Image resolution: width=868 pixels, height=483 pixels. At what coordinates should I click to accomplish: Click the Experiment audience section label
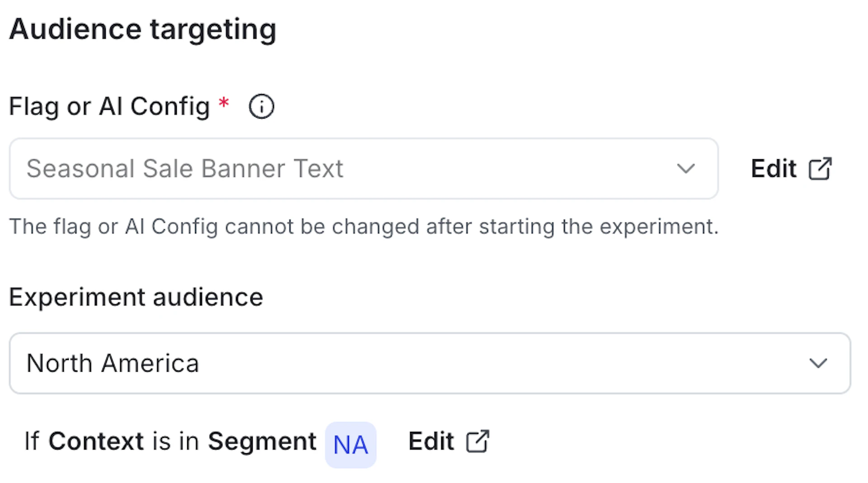click(136, 297)
